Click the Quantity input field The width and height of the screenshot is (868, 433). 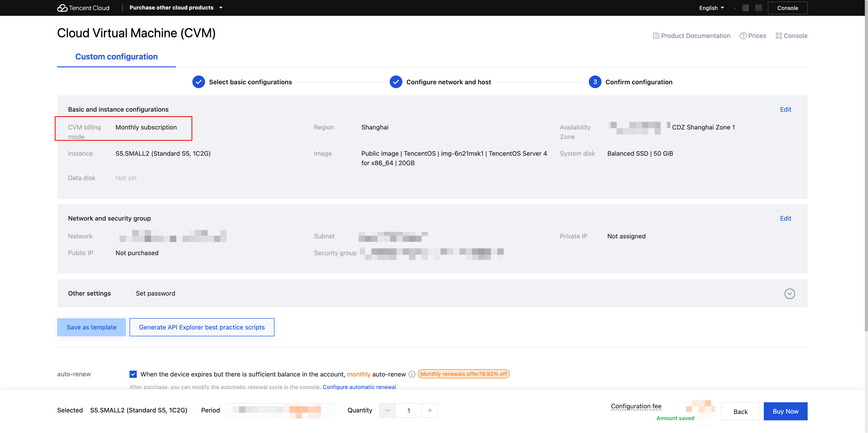pyautogui.click(x=408, y=410)
